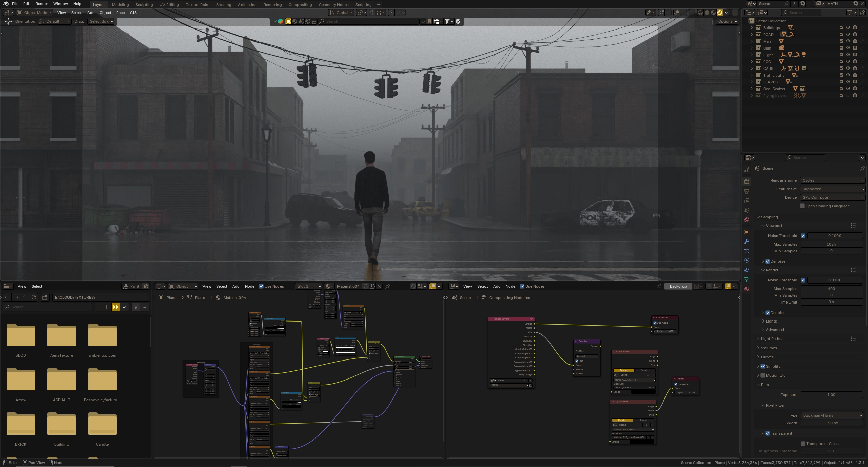Switch viewport to wireframe shading
868x467 pixels.
click(700, 13)
